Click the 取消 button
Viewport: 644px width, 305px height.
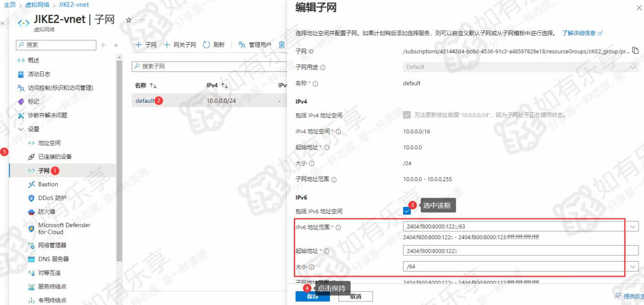(356, 297)
